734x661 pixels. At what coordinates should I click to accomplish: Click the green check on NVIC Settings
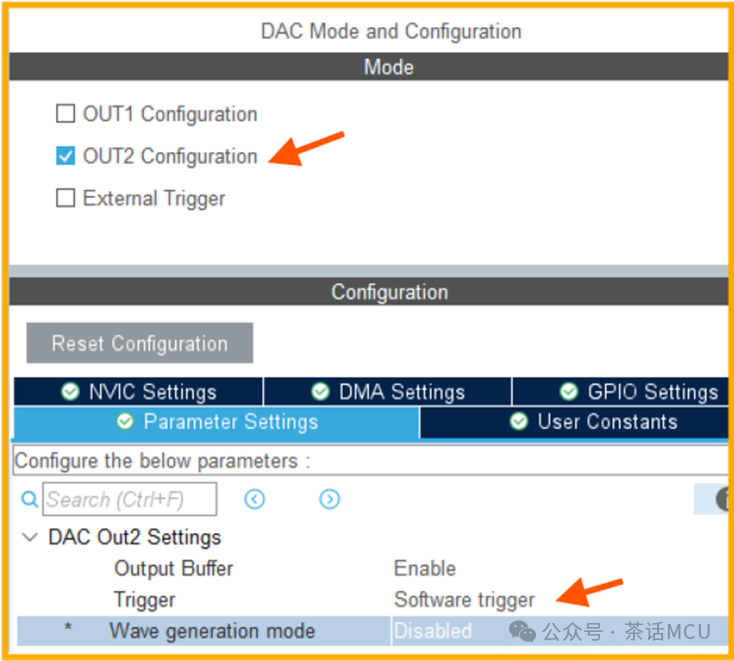[x=70, y=391]
